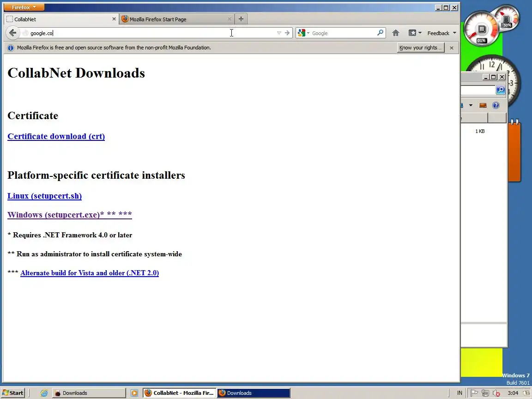This screenshot has width=532, height=399.
Task: Close the CollabNet tab
Action: point(114,19)
